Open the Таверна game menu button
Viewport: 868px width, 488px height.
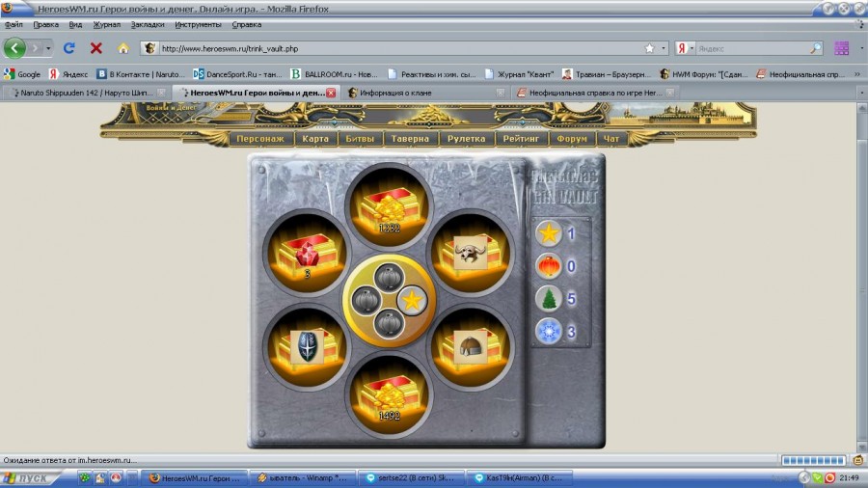tap(410, 138)
